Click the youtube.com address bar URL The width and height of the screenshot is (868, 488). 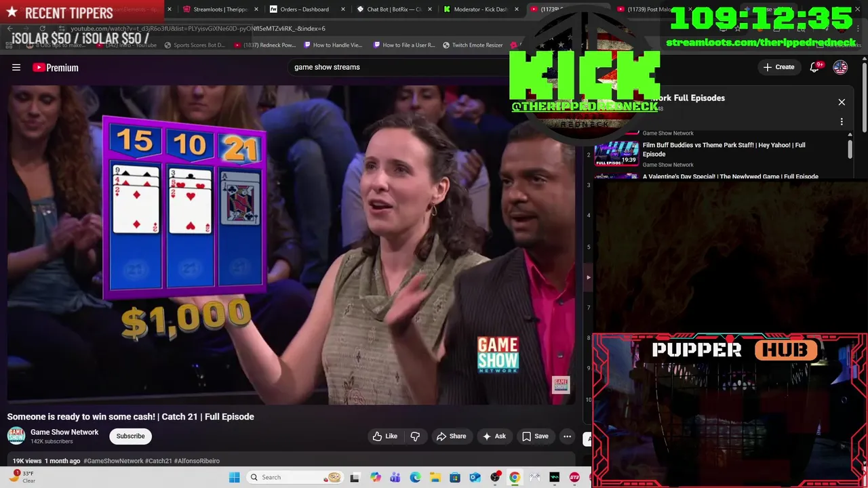tap(198, 28)
